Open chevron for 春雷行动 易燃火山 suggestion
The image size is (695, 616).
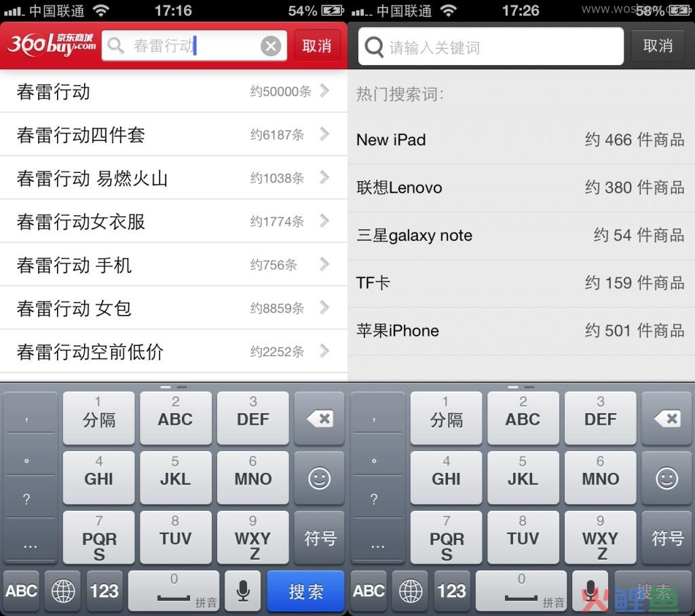tap(324, 177)
